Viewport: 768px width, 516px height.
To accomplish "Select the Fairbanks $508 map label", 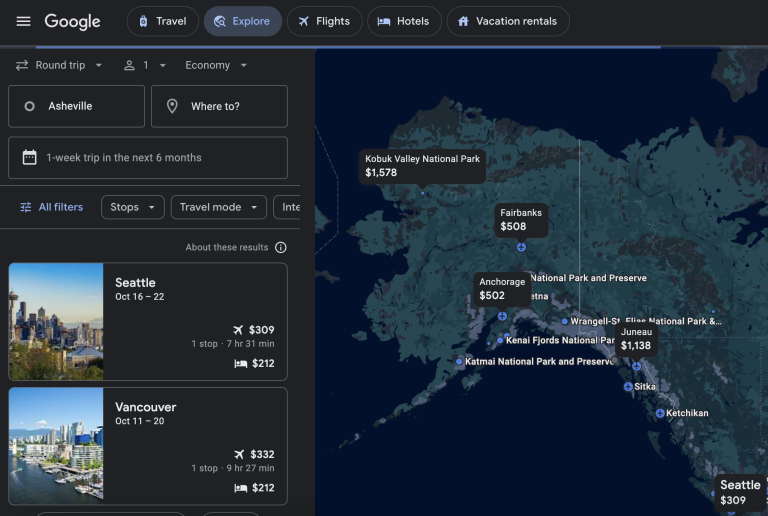I will coord(521,220).
